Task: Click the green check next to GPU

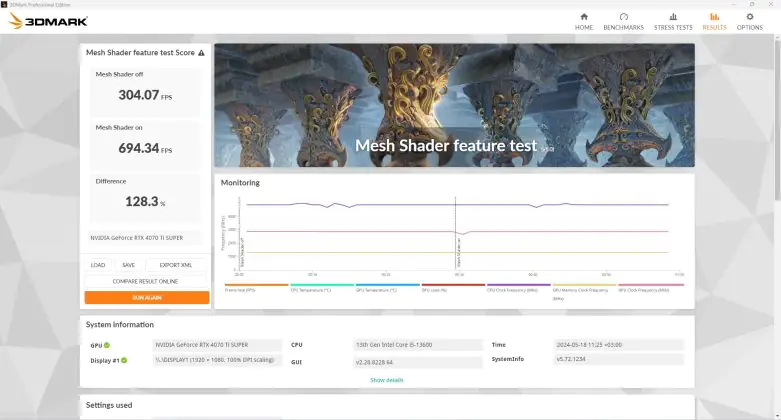Action: pos(107,345)
